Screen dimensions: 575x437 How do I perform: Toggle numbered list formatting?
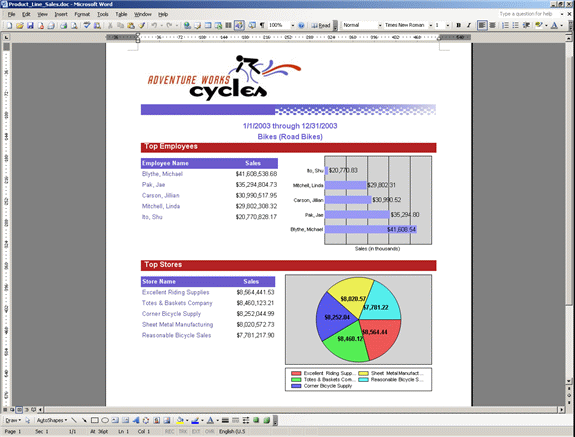tap(505, 25)
